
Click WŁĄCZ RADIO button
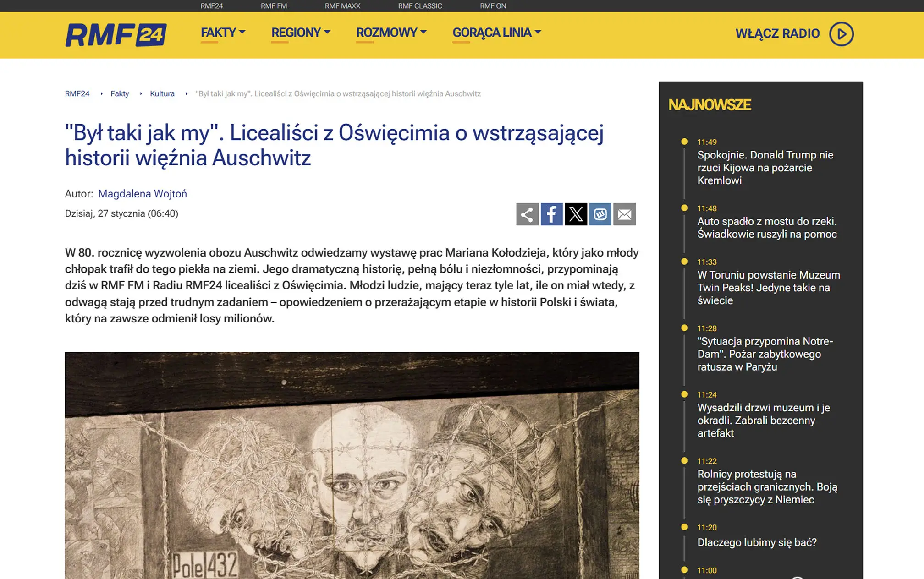pos(777,33)
